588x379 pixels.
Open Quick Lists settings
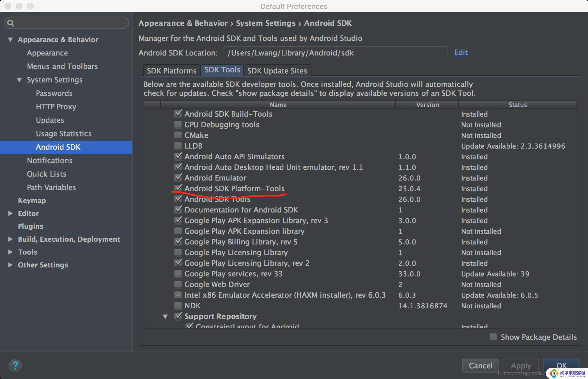(x=47, y=174)
